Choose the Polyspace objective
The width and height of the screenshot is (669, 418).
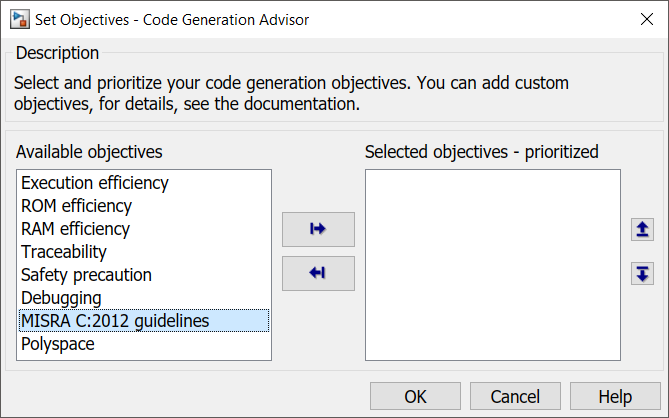click(58, 344)
